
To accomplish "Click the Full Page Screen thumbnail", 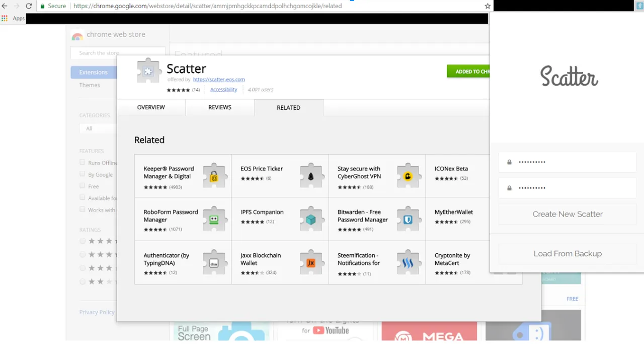I will (222, 331).
